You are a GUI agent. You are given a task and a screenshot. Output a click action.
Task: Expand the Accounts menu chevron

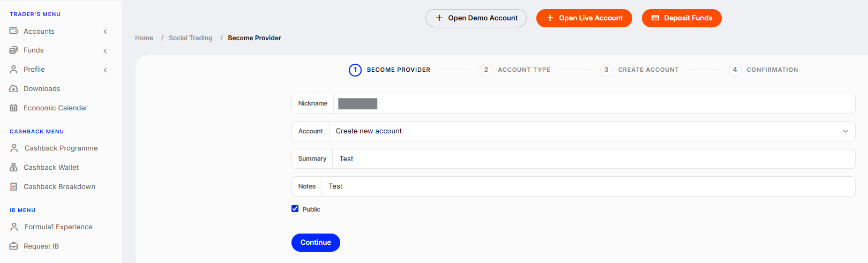(105, 32)
